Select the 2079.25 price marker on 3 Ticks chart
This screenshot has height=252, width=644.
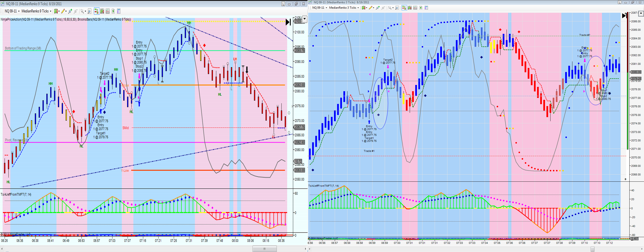pos(636,78)
